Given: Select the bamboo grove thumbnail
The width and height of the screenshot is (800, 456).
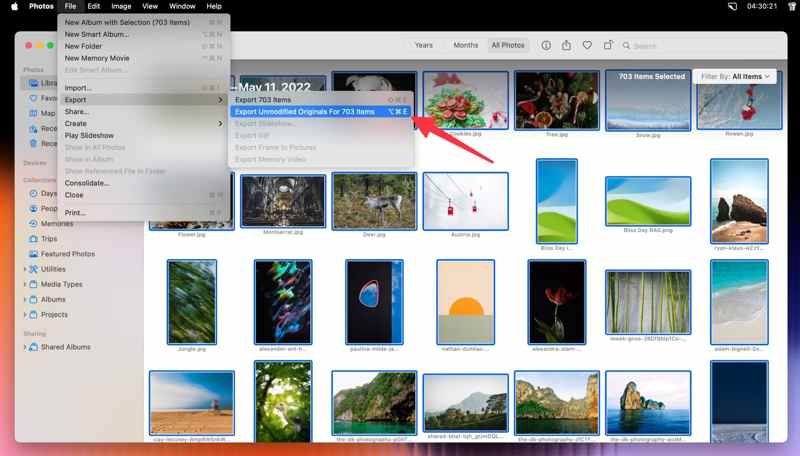Looking at the screenshot, I should (x=648, y=302).
